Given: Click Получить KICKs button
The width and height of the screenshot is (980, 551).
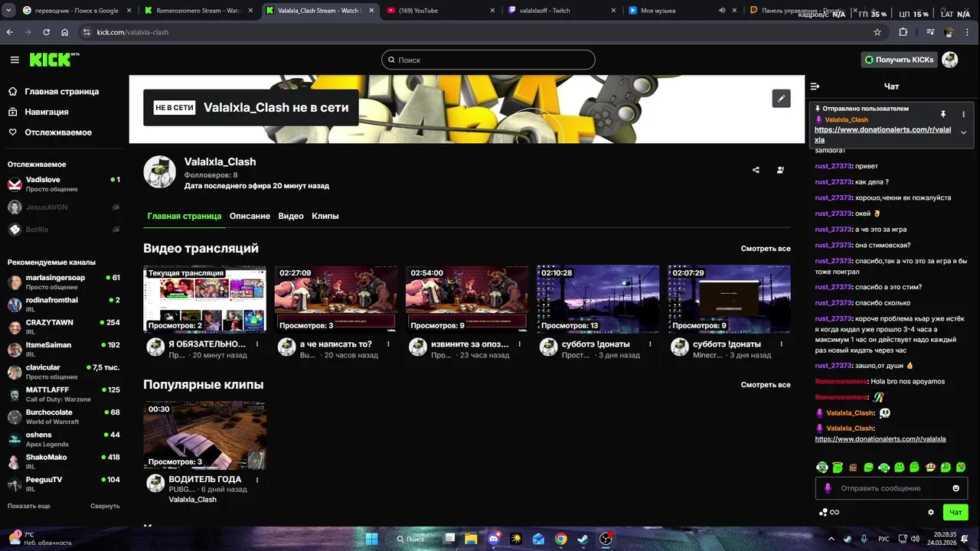Looking at the screenshot, I should click(900, 60).
